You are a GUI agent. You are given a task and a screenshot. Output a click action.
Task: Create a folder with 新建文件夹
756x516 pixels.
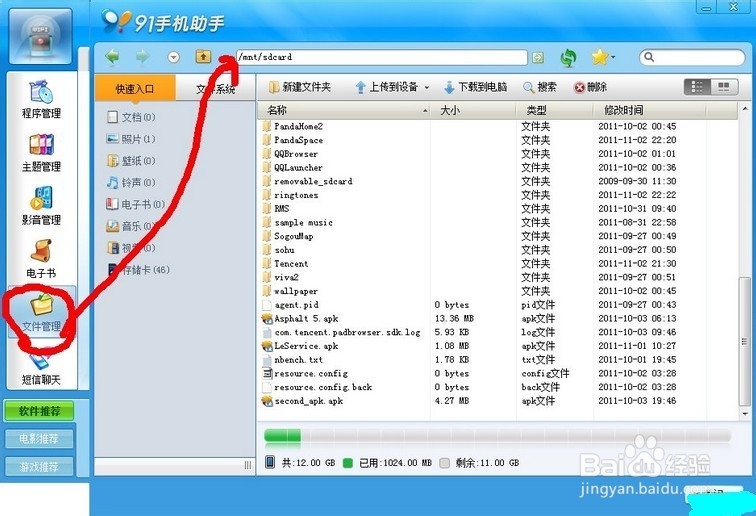(299, 87)
